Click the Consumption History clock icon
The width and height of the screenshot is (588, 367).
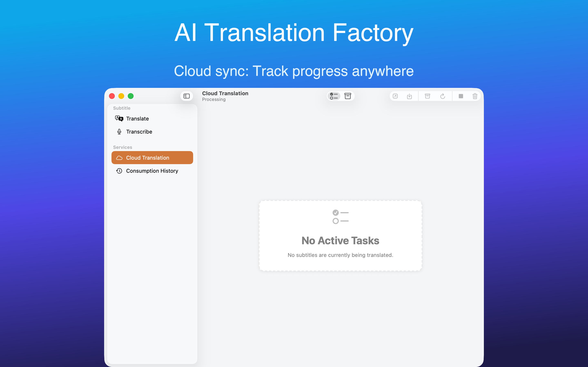(x=119, y=171)
